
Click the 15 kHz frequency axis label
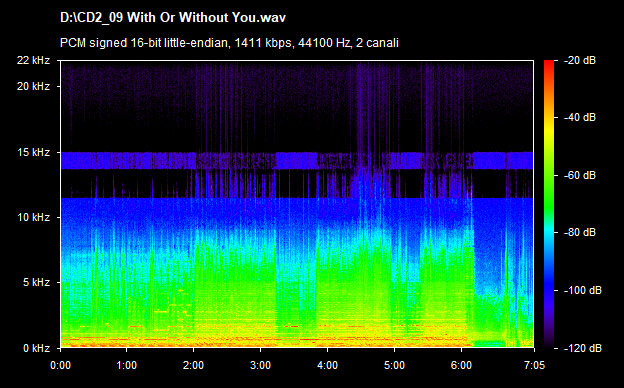click(x=33, y=152)
